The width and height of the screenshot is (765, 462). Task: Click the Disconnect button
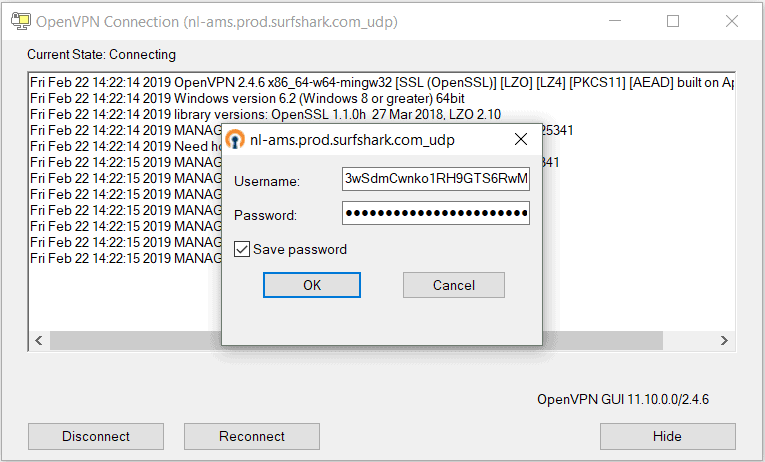[x=96, y=436]
